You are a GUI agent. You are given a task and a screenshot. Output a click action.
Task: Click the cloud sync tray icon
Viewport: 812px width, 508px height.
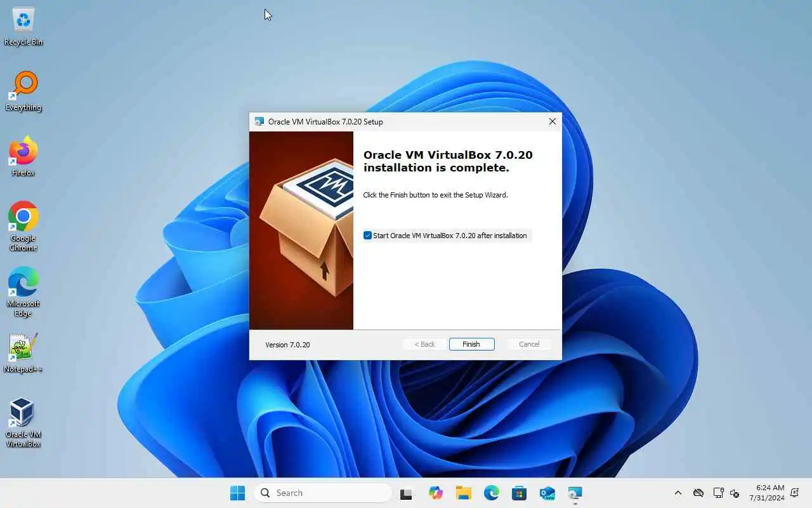[x=698, y=493]
